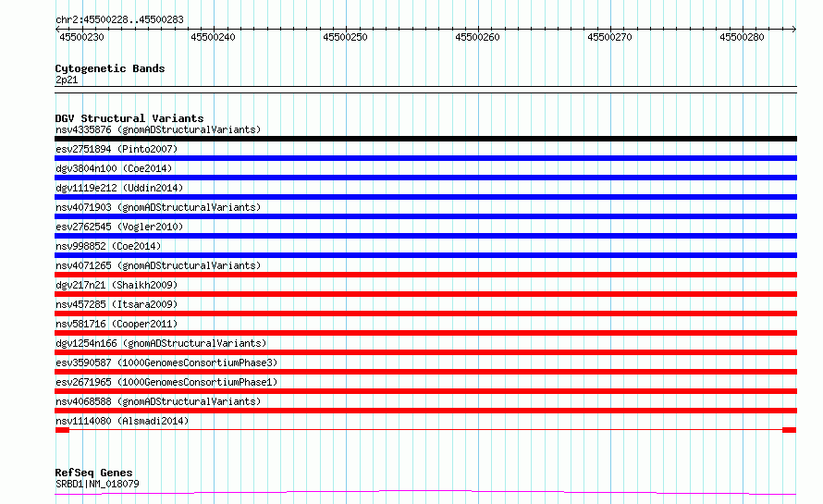Select dgv1119e212 (Uddin2014) label
Image resolution: width=823 pixels, height=504 pixels.
coord(119,188)
